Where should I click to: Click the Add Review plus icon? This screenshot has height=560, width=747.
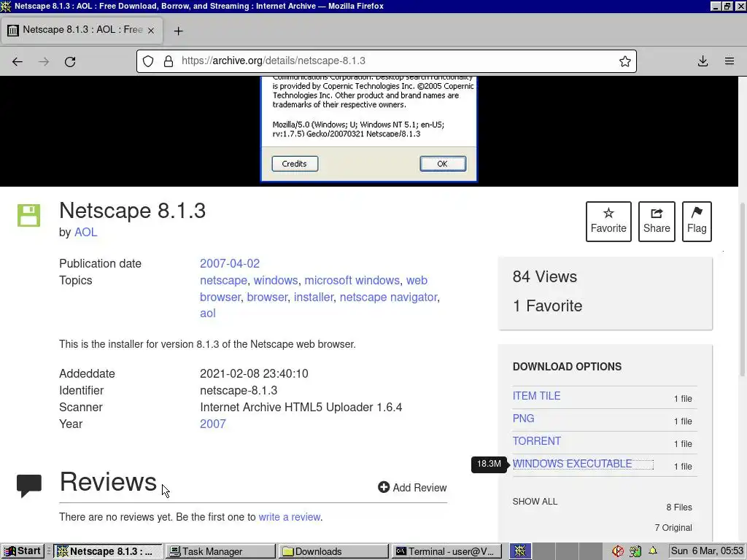coord(384,487)
